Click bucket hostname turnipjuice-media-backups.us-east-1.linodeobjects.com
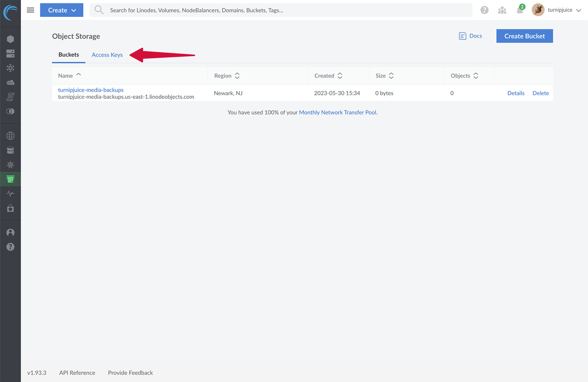Viewport: 588px width, 382px height. tap(126, 97)
